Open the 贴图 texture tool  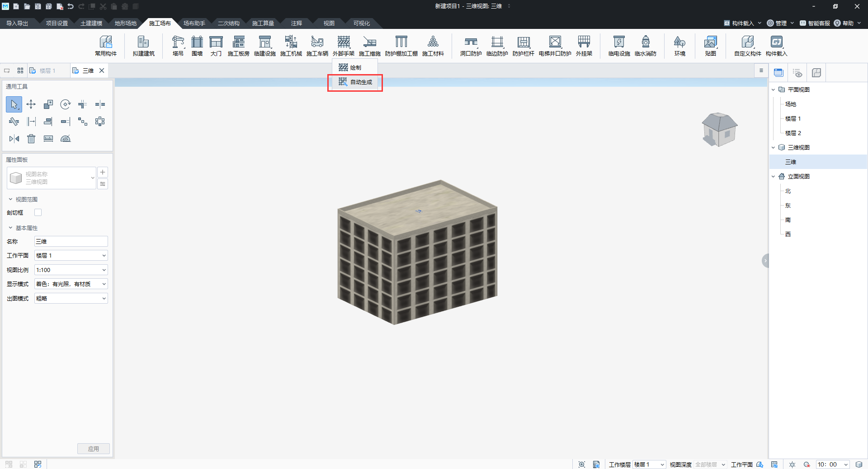(711, 46)
